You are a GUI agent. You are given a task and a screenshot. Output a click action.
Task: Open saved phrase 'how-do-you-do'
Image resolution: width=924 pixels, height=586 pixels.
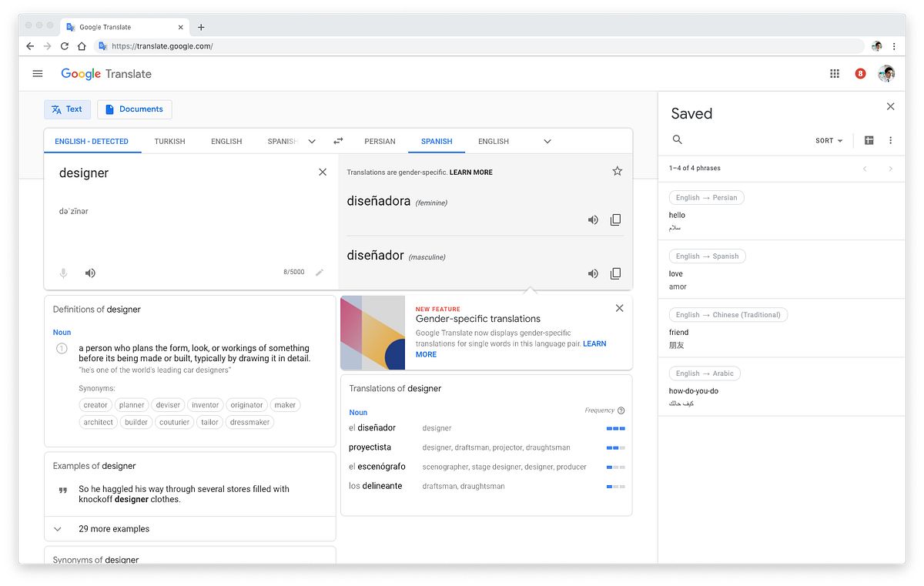(x=782, y=387)
